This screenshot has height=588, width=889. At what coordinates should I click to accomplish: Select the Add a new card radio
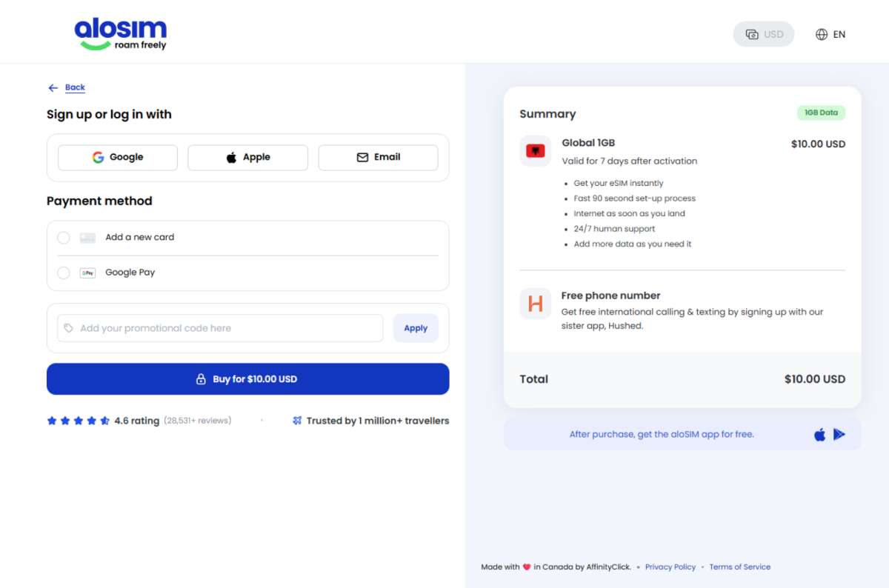click(x=64, y=238)
